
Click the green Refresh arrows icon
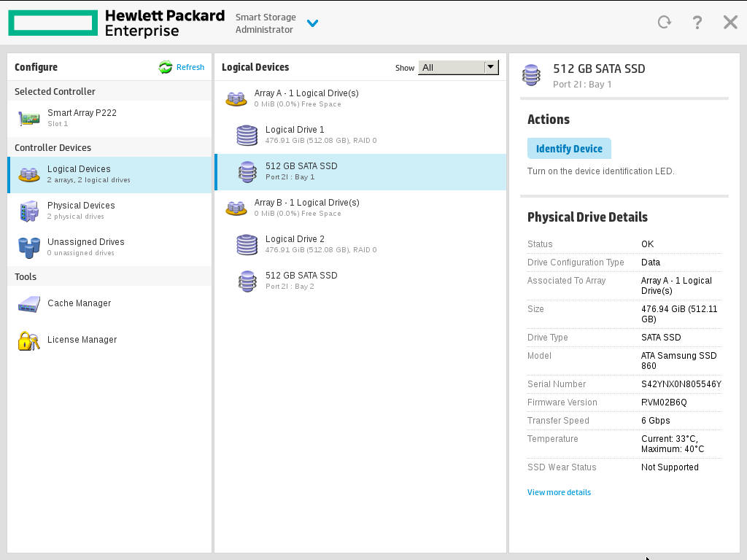point(166,67)
